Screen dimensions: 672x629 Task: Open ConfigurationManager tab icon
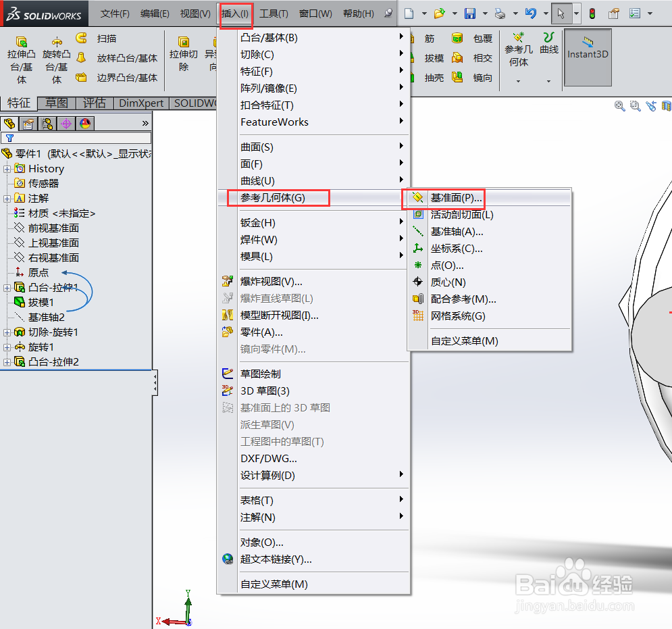47,124
